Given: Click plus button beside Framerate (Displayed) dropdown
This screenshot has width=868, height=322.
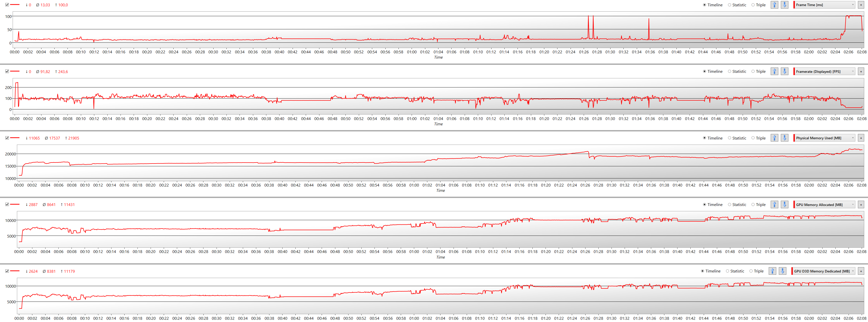Looking at the screenshot, I should (x=861, y=72).
